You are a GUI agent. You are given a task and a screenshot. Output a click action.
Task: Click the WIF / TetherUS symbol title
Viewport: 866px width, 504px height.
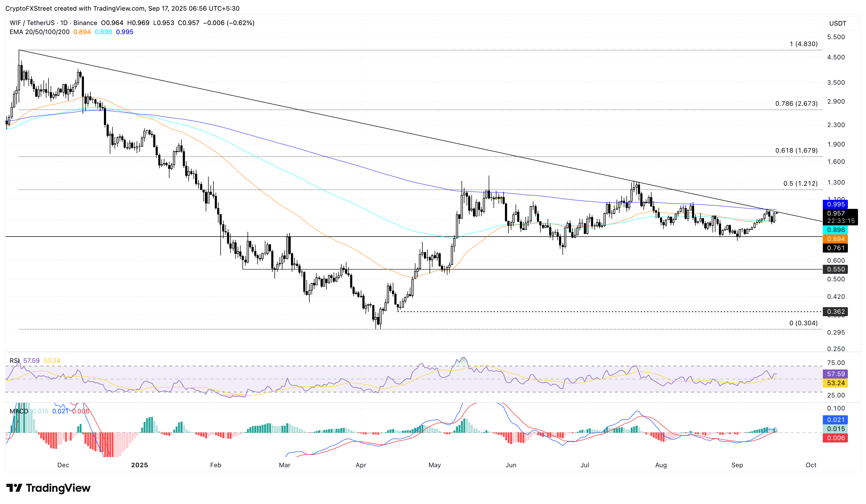click(32, 23)
